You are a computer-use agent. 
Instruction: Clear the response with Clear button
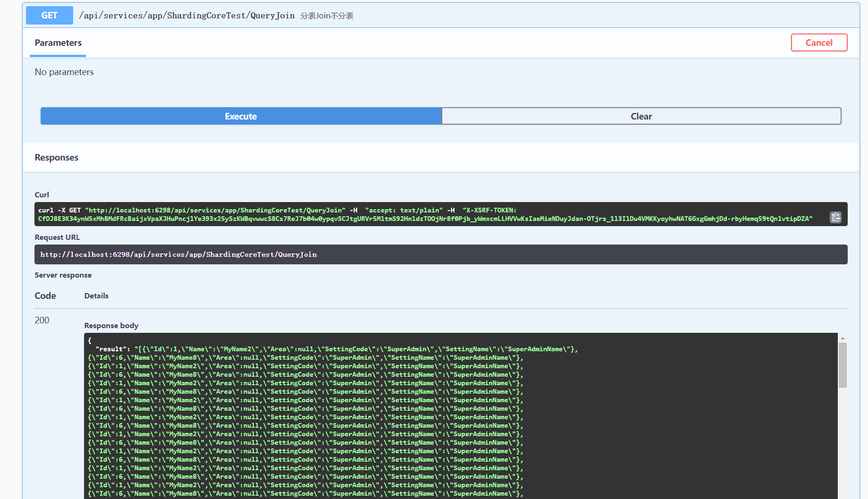[x=641, y=116]
